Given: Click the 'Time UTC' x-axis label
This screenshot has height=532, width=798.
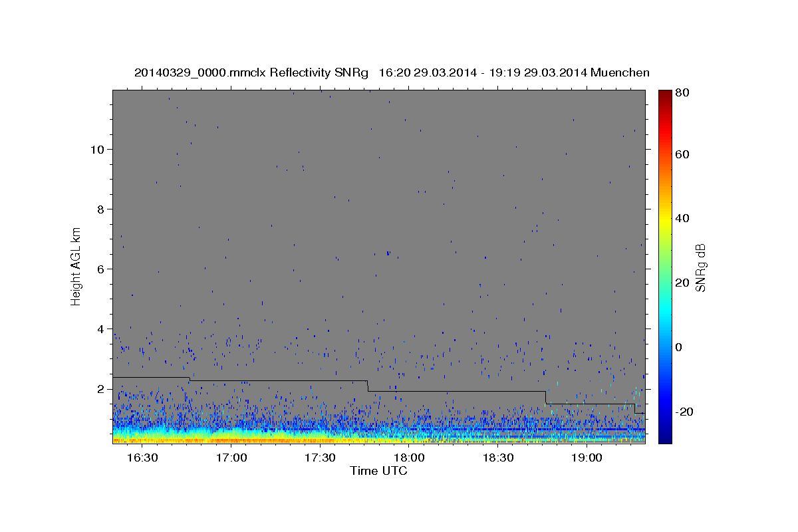Looking at the screenshot, I should [x=378, y=471].
